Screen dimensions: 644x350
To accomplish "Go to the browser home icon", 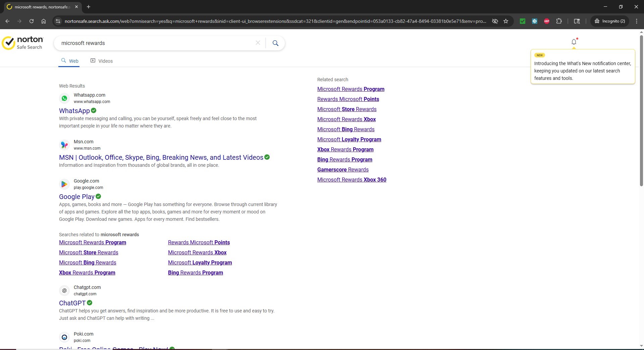I will pyautogui.click(x=44, y=21).
